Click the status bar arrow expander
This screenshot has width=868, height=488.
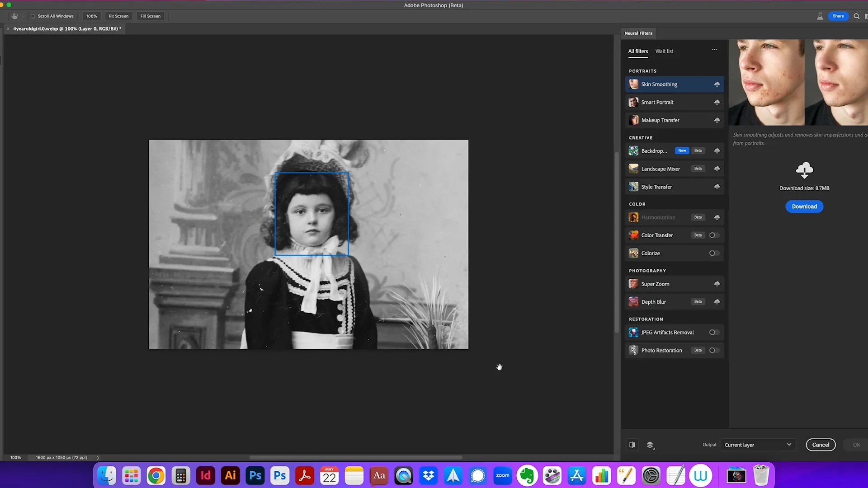point(98,458)
